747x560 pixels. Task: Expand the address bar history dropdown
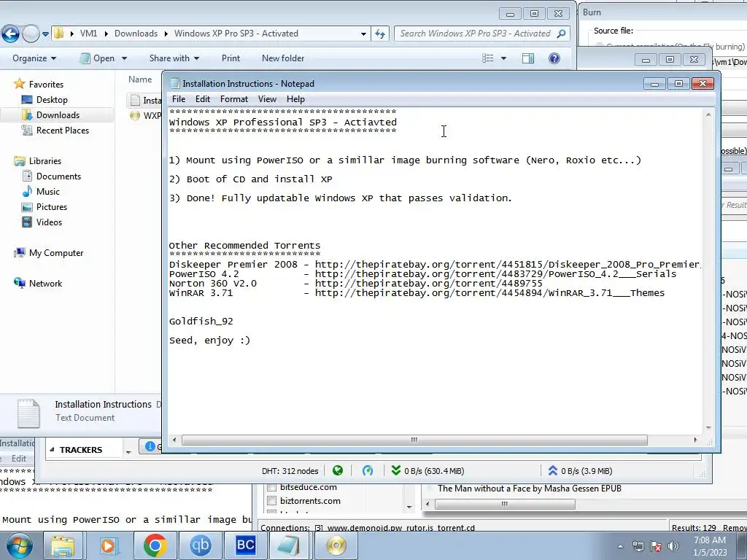(363, 34)
